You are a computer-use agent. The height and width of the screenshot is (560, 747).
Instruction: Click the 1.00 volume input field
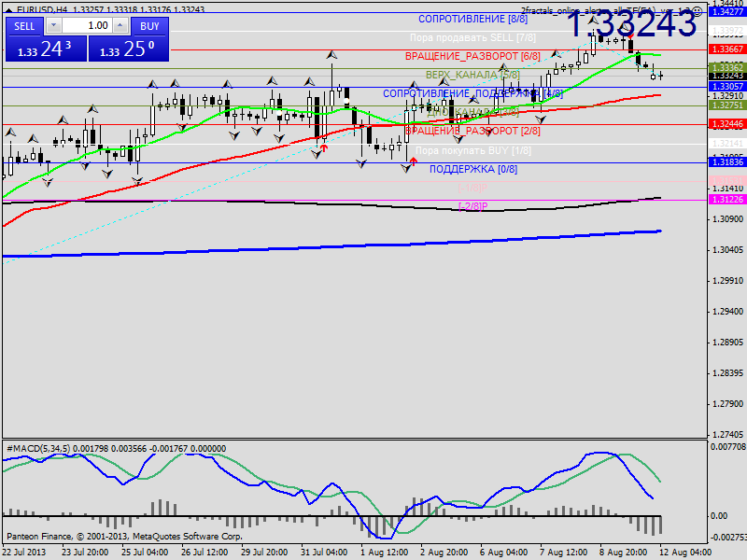pyautogui.click(x=89, y=26)
